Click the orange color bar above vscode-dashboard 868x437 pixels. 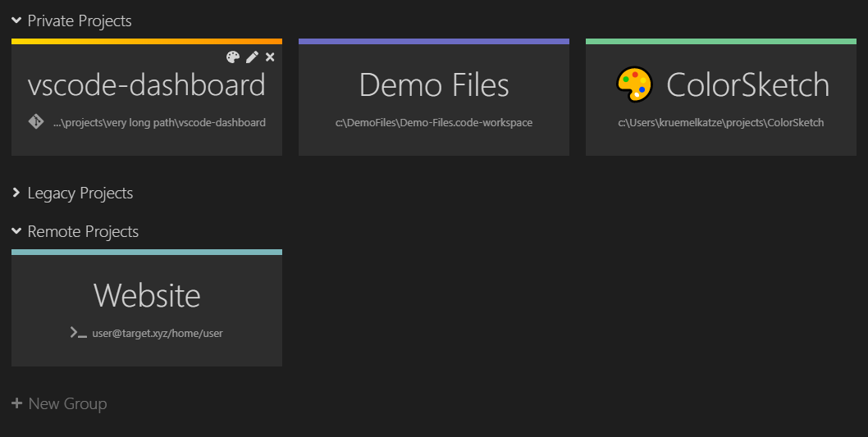click(x=147, y=42)
